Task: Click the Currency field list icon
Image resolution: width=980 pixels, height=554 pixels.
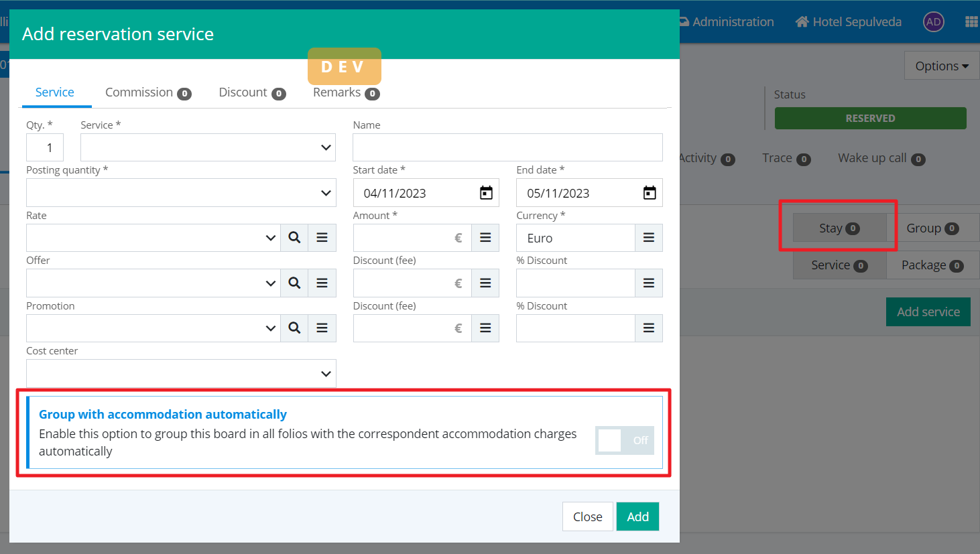Action: [x=648, y=238]
